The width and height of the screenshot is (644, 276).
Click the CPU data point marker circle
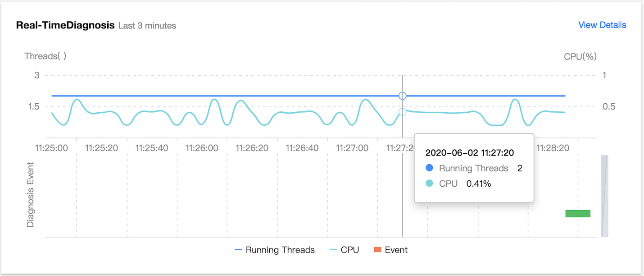point(403,112)
